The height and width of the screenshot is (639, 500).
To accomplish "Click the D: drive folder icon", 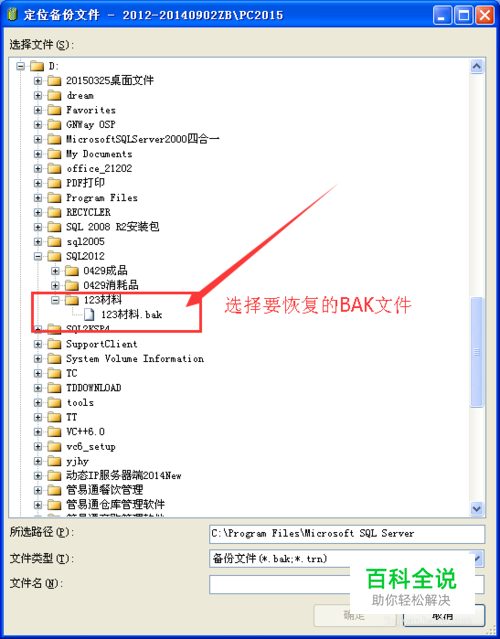I will pos(37,66).
